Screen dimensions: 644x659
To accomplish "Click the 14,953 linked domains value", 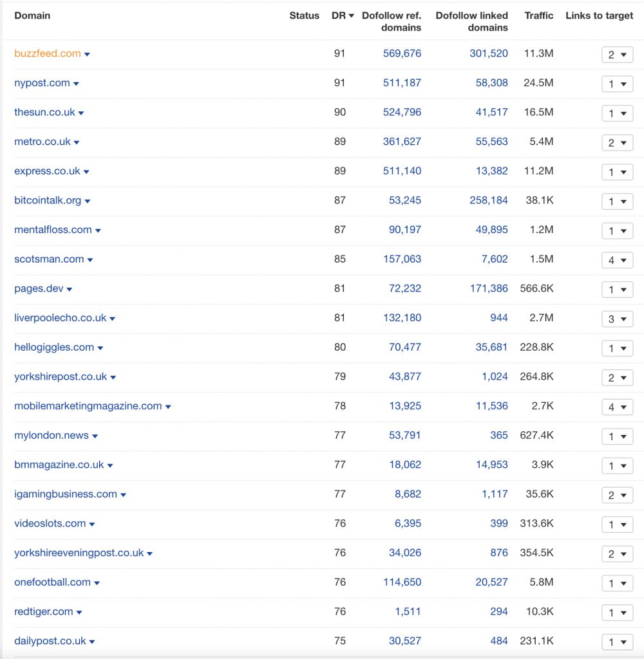I will pos(492,465).
